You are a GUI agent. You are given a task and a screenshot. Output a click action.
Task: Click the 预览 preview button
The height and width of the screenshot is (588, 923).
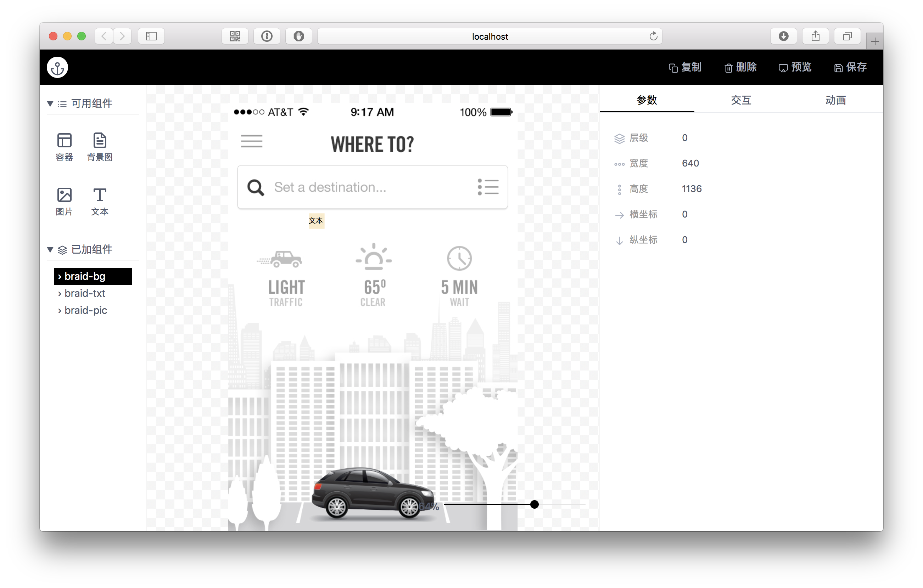795,67
